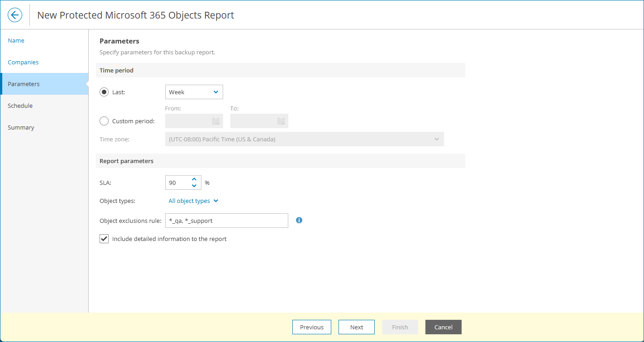
Task: Open the Week period dropdown
Action: [194, 92]
